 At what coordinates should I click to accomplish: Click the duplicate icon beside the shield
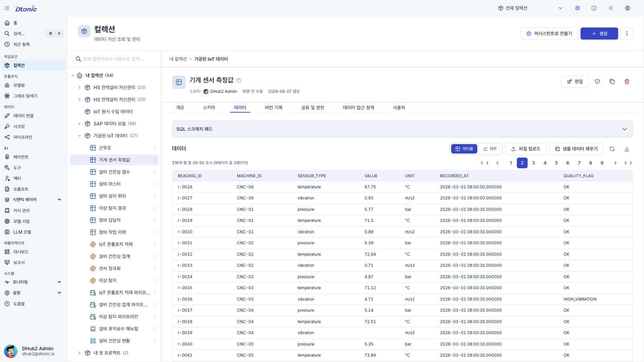click(x=612, y=82)
